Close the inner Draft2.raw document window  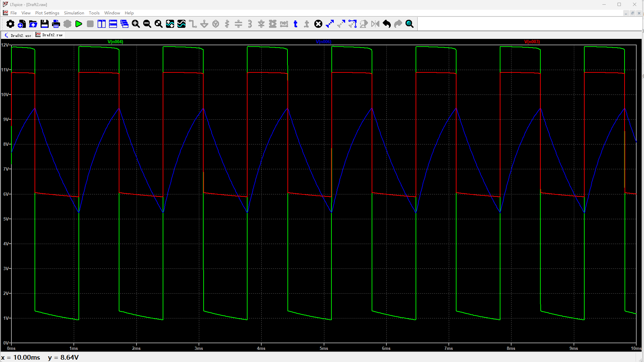coord(639,13)
